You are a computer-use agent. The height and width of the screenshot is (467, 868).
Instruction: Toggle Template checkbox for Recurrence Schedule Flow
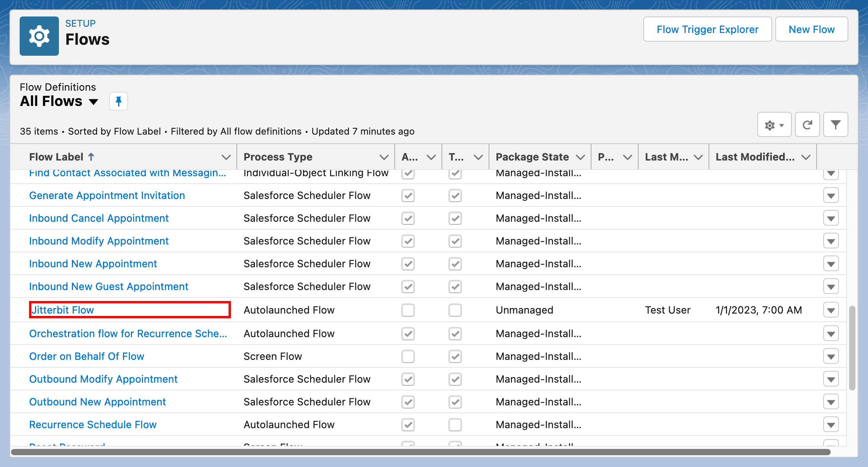pyautogui.click(x=455, y=425)
